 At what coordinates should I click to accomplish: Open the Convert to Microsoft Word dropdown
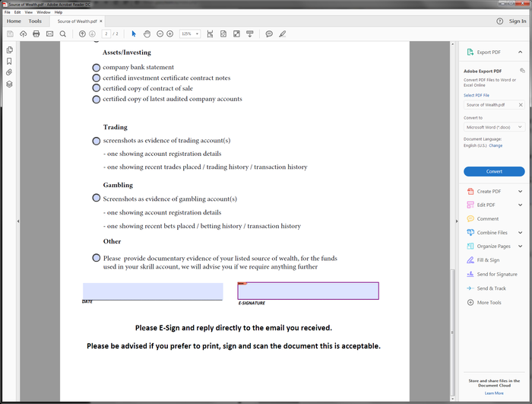click(x=494, y=127)
